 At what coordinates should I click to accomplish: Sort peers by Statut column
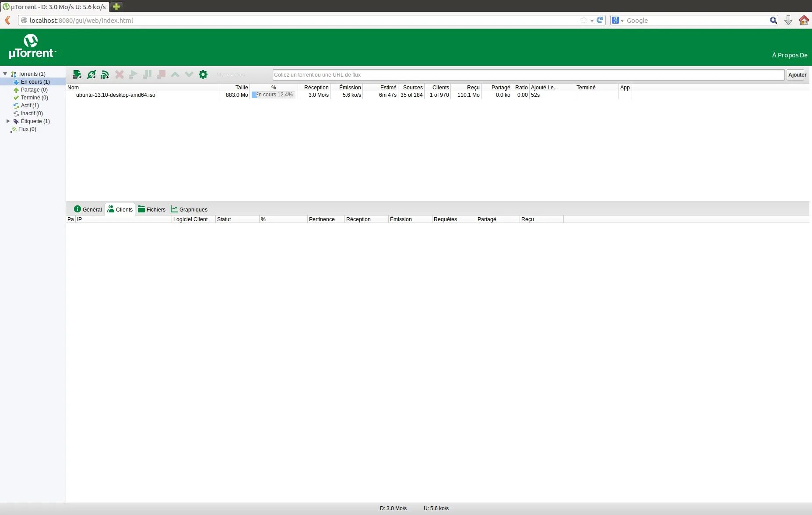237,219
